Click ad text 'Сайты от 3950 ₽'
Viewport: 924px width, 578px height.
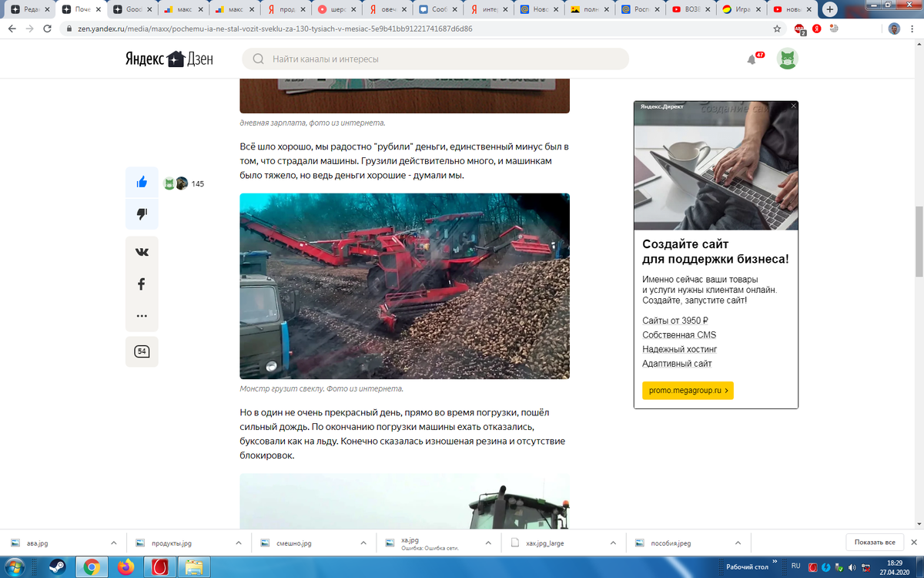tap(675, 321)
